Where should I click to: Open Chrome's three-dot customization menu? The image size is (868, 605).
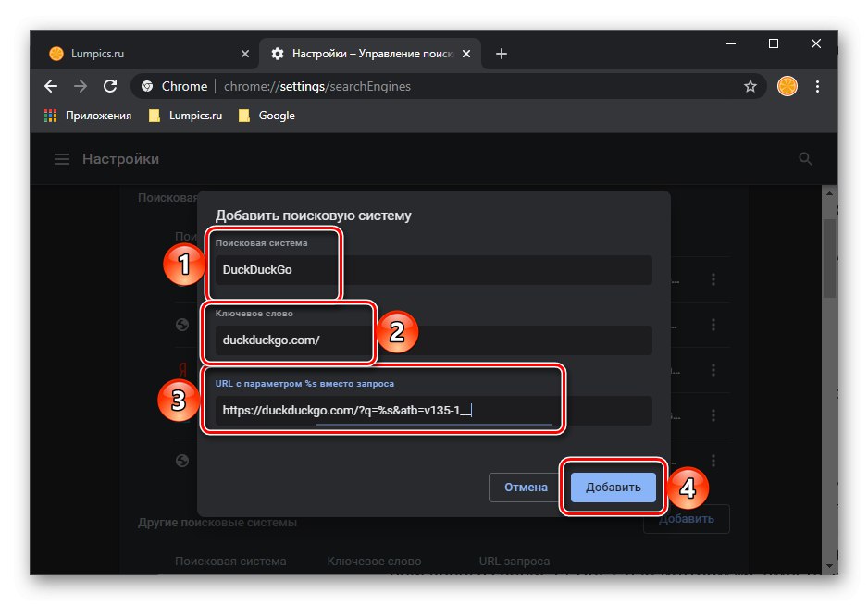pyautogui.click(x=818, y=86)
